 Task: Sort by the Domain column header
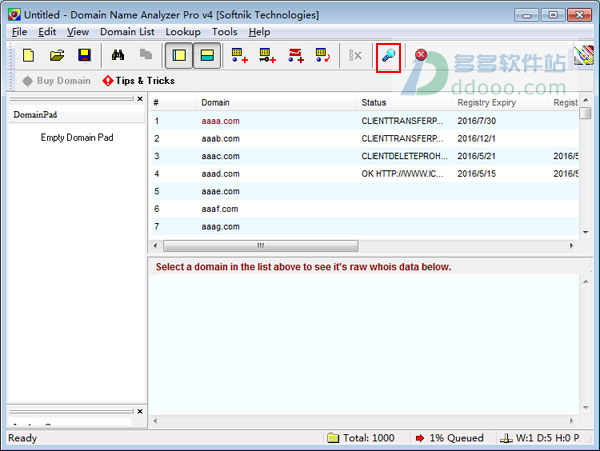[x=277, y=103]
